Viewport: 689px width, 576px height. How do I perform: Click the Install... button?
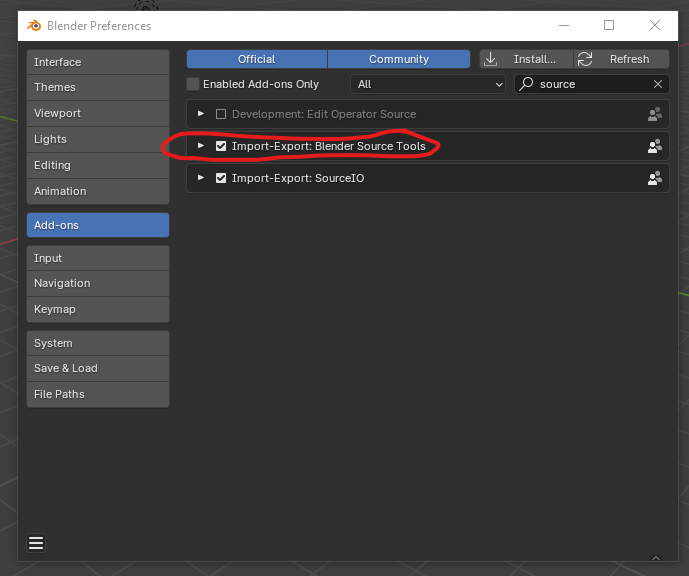coord(526,59)
